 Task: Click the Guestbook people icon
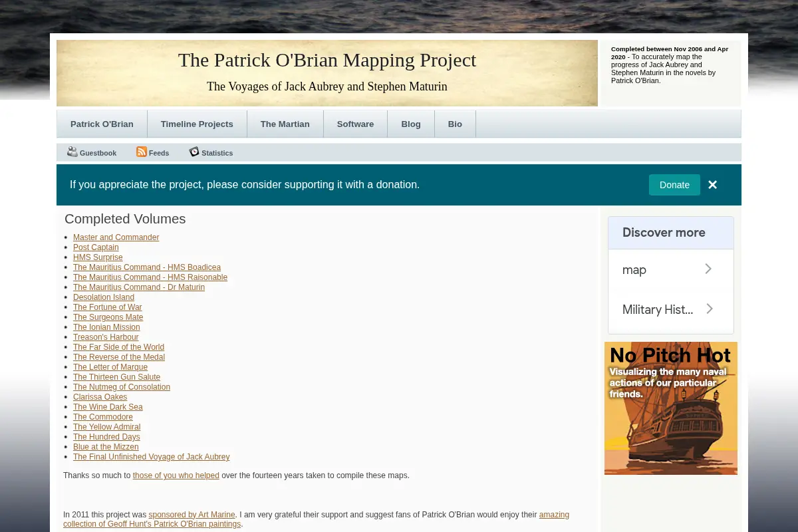[72, 152]
